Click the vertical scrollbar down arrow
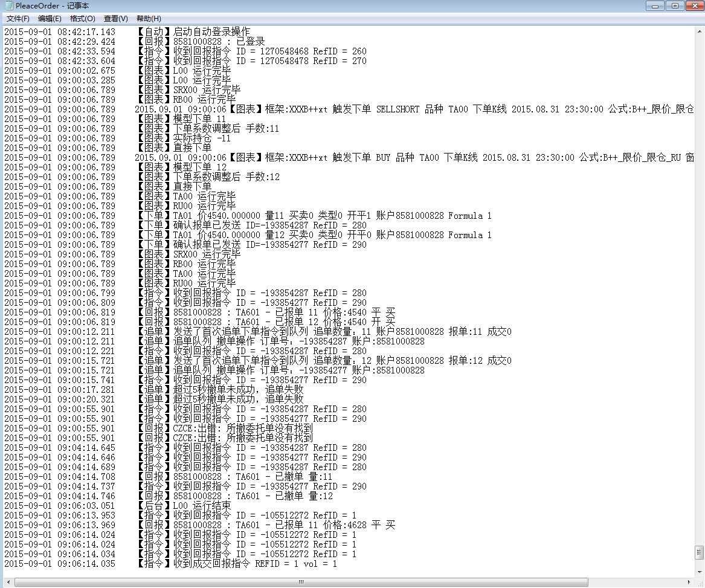 tap(699, 572)
